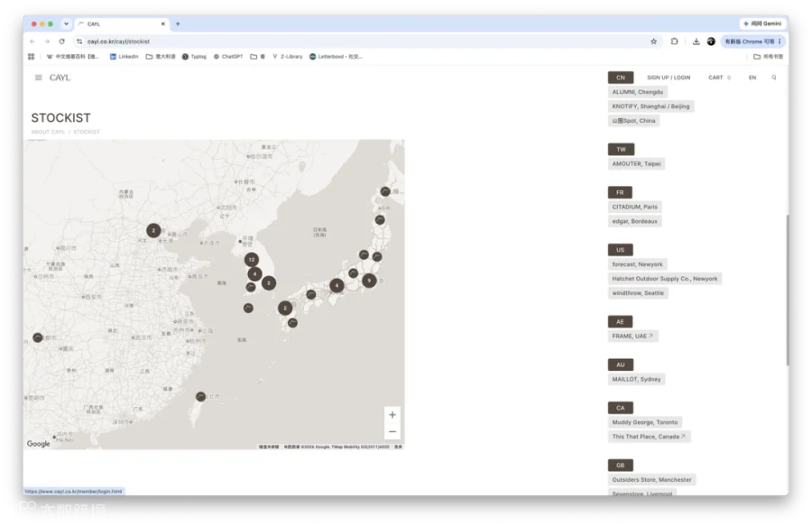
Task: Click the FR country label
Action: click(620, 192)
